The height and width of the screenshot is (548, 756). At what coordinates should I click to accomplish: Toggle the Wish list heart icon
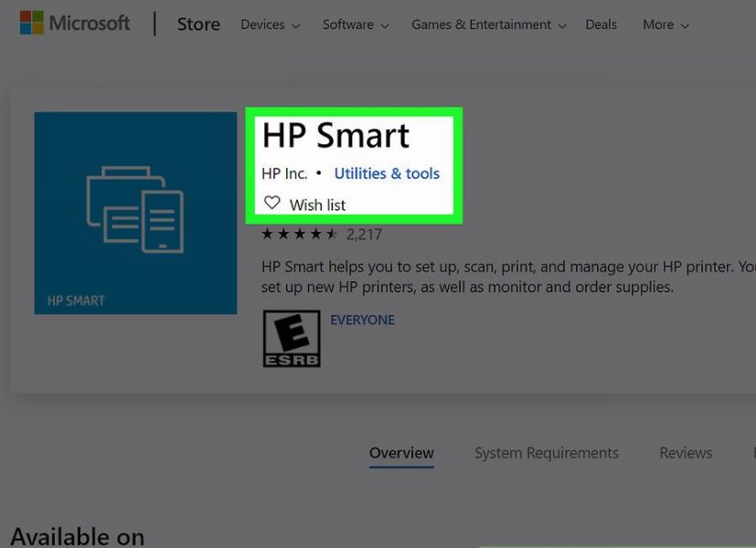[x=272, y=203]
